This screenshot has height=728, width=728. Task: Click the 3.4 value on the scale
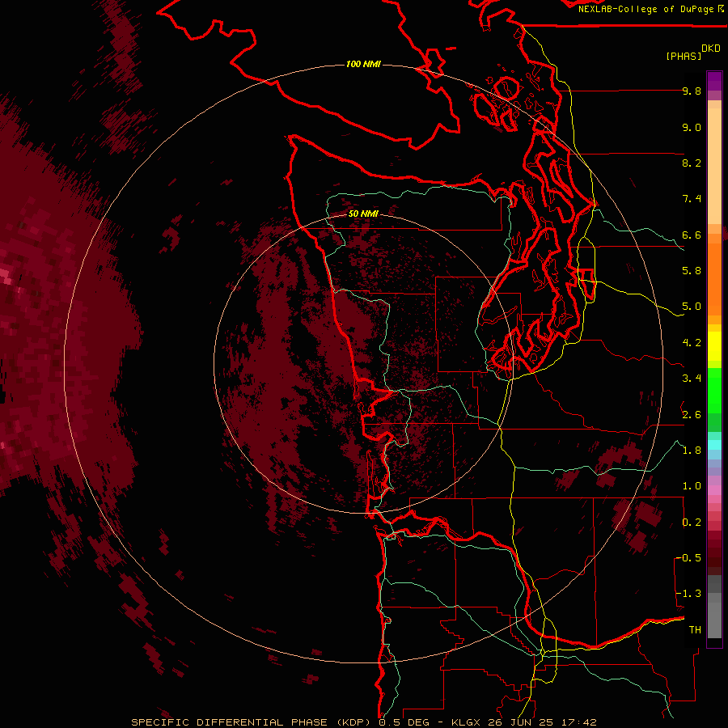click(692, 379)
